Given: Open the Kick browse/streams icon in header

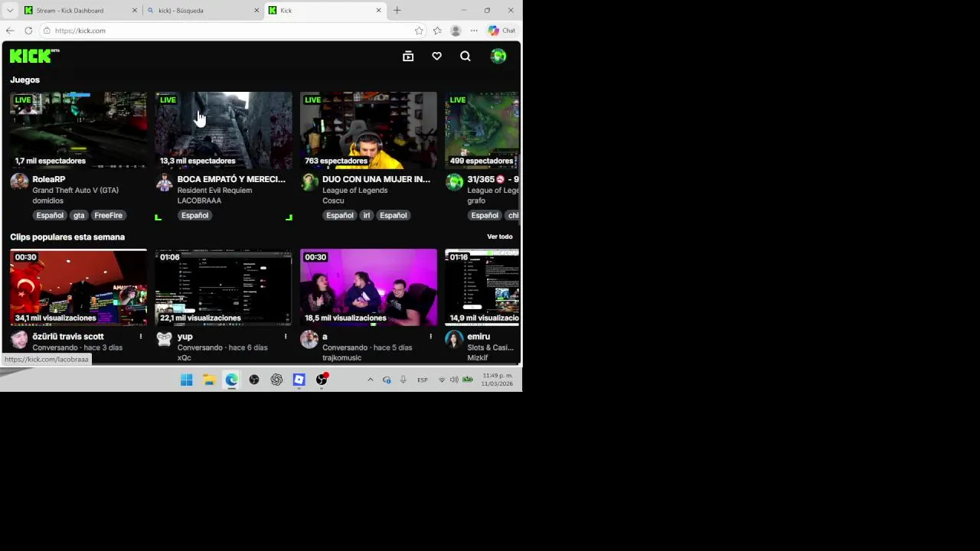Looking at the screenshot, I should point(408,56).
